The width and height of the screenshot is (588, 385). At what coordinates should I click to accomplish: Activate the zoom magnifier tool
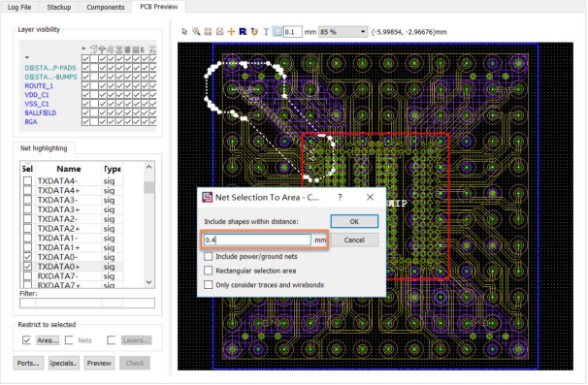(196, 32)
